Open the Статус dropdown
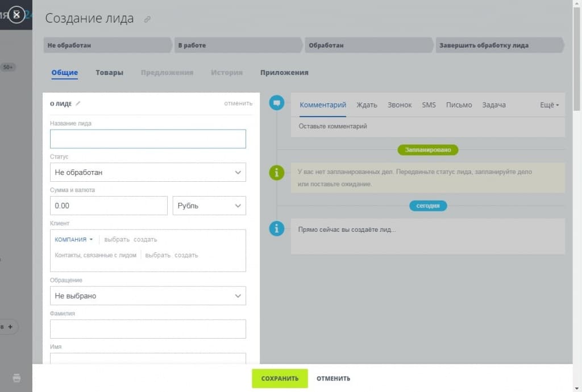The width and height of the screenshot is (582, 392). (x=148, y=172)
